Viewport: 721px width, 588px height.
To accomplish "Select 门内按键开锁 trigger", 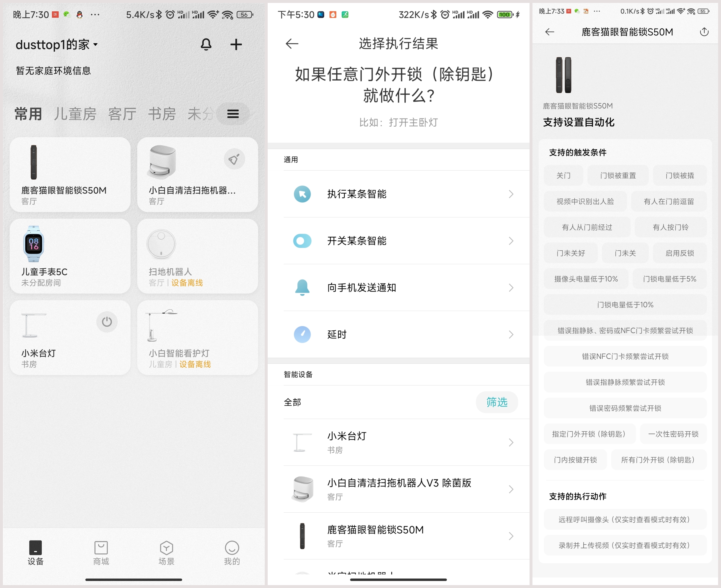I will pyautogui.click(x=575, y=460).
